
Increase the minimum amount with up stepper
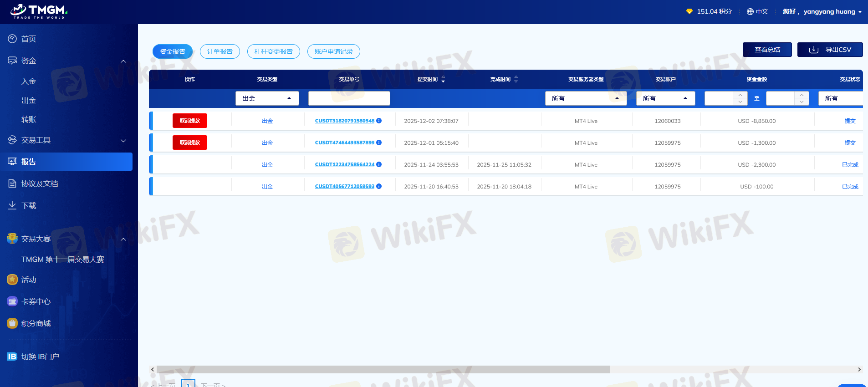(x=740, y=95)
